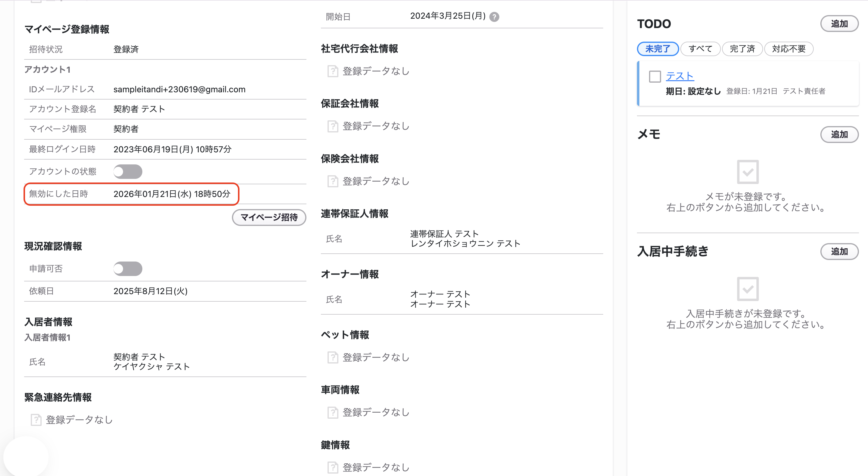Viewport: 868px width, 476px height.
Task: Click the 現況確認情報 heading
Action: 53,246
